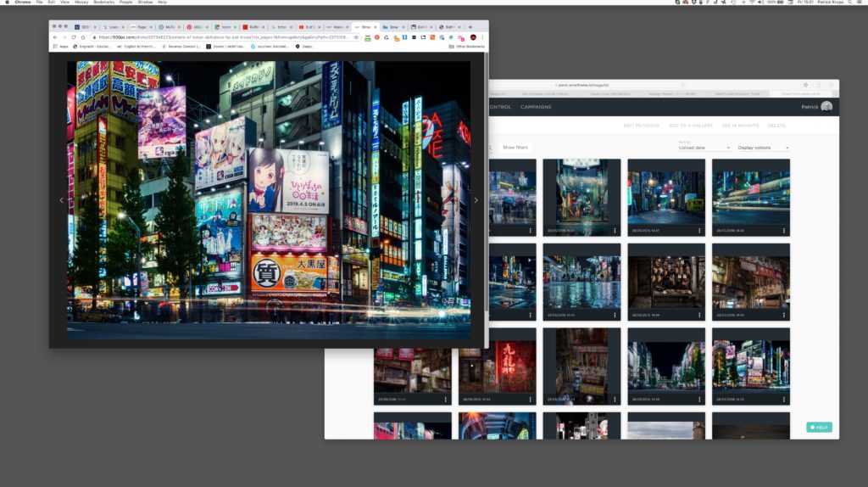This screenshot has width=868, height=487.
Task: Switch to the SEO Chrome tab
Action: [x=86, y=26]
